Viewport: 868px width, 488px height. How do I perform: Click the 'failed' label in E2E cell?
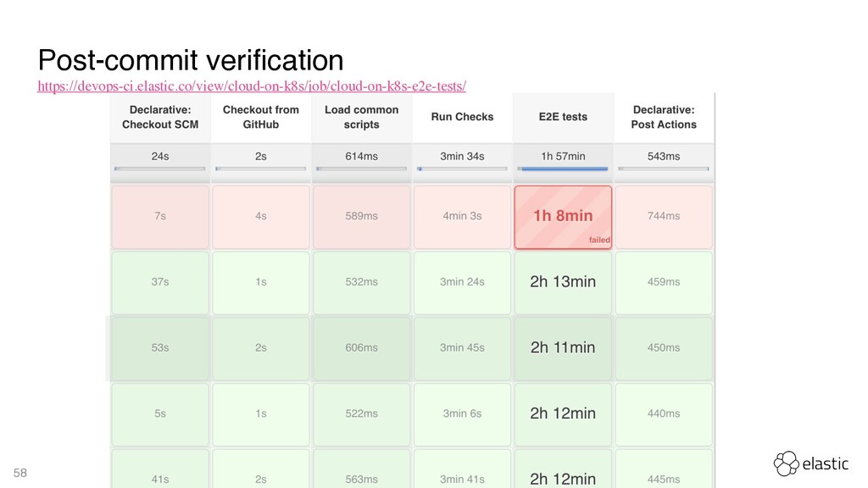click(x=599, y=240)
